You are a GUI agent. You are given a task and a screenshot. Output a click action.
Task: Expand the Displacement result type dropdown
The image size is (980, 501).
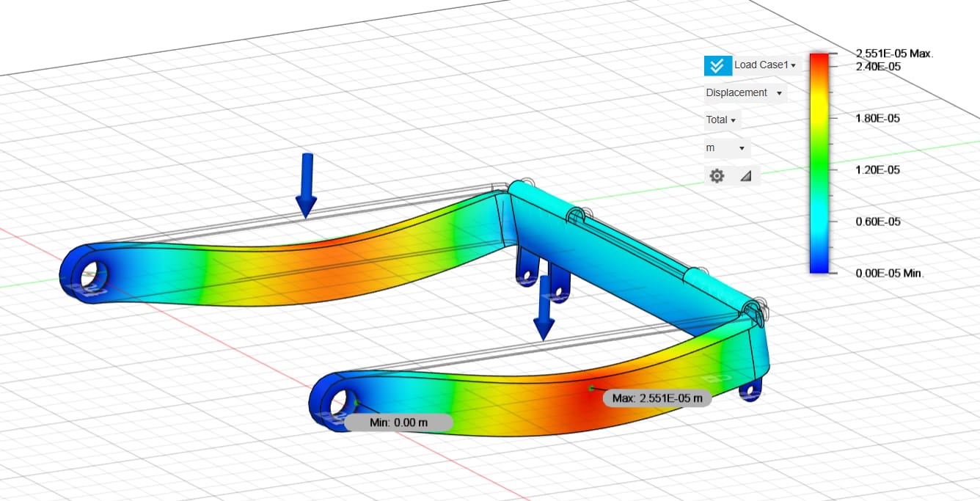[744, 93]
